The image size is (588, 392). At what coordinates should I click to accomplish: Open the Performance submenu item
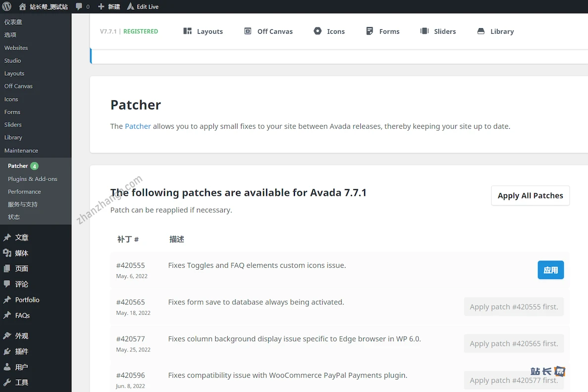24,192
